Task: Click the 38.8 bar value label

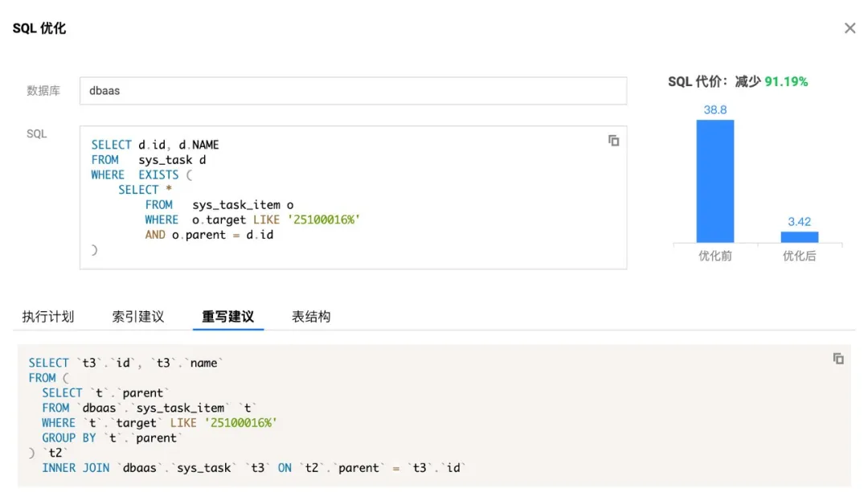Action: click(715, 109)
